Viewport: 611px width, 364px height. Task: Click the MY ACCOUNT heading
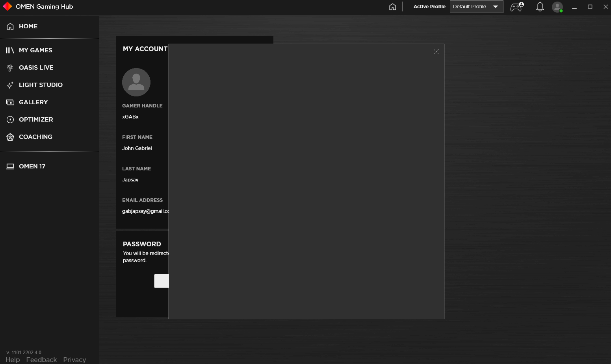[145, 49]
